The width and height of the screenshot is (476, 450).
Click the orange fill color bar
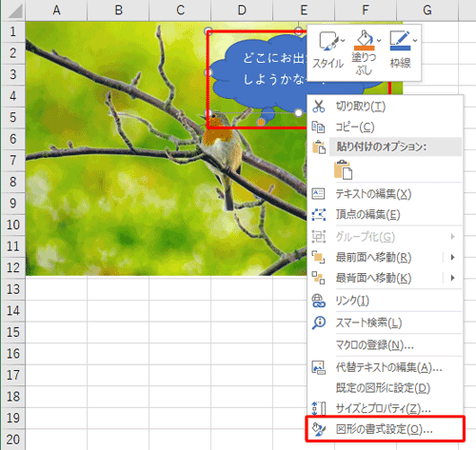(365, 49)
